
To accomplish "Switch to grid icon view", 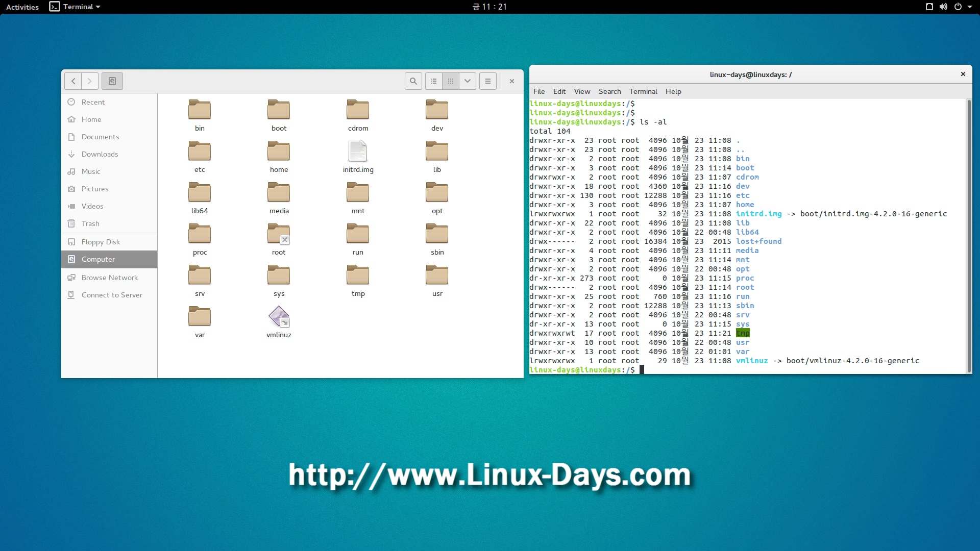I will [451, 81].
